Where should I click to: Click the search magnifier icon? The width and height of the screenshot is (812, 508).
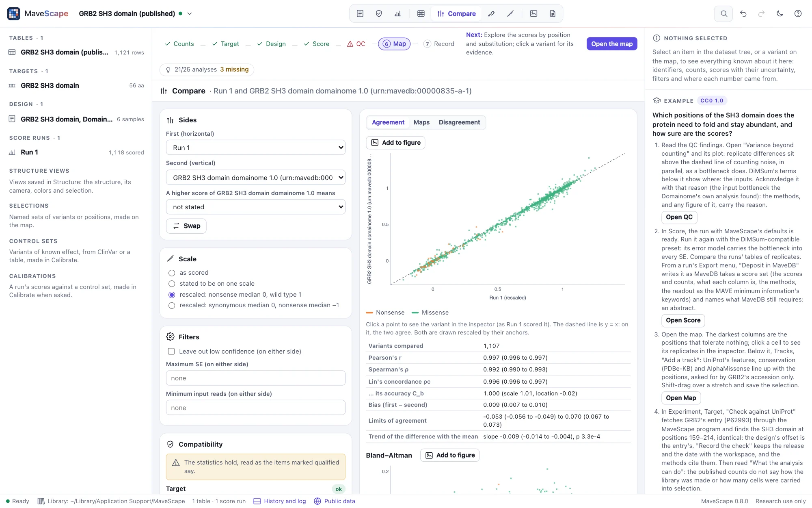[x=723, y=13]
